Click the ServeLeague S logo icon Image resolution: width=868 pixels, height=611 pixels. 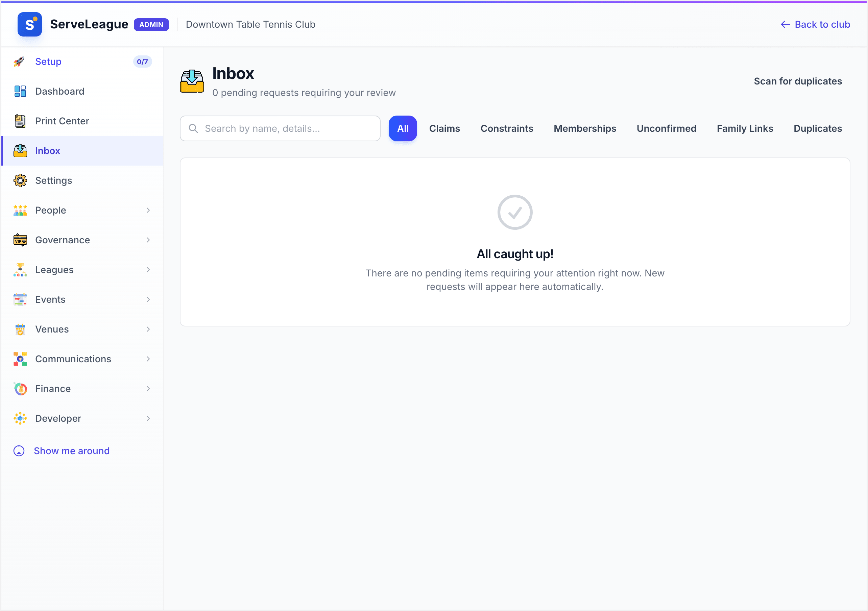pos(29,24)
